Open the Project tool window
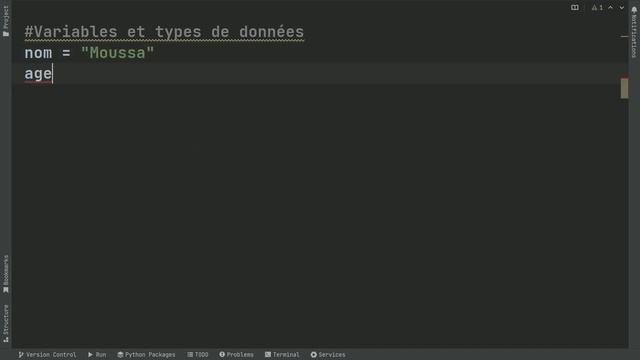This screenshot has height=360, width=640. point(6,21)
